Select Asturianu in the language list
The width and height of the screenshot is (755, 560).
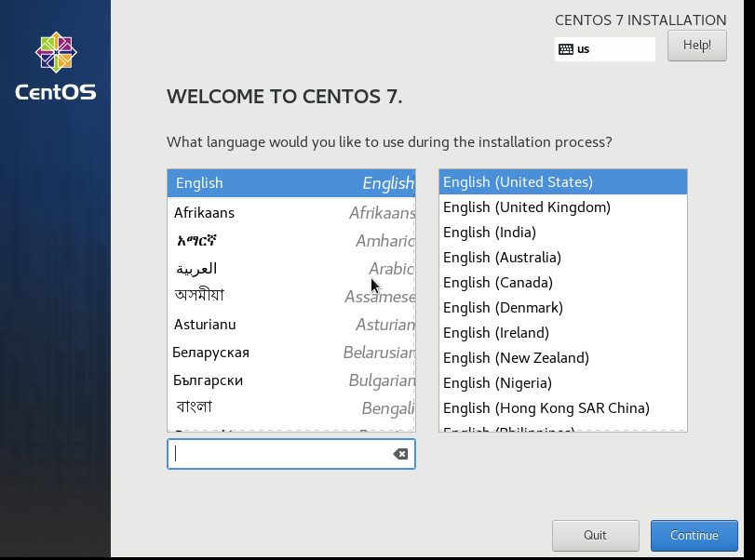290,324
